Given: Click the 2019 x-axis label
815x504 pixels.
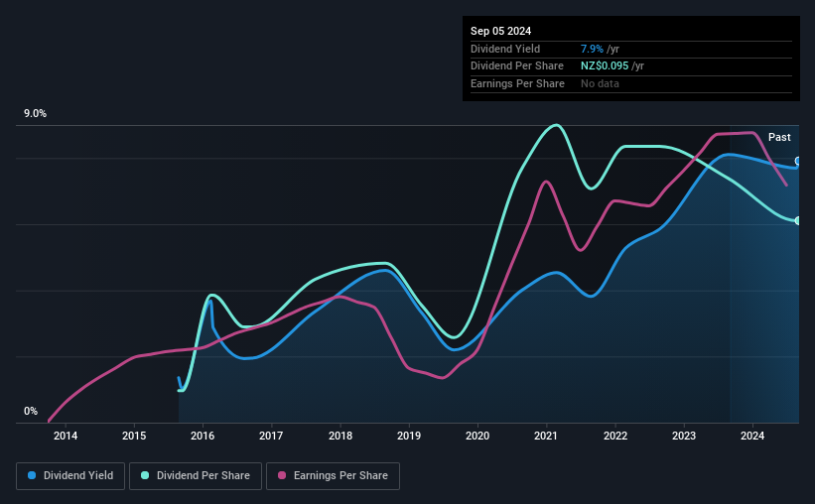Looking at the screenshot, I should pos(409,436).
